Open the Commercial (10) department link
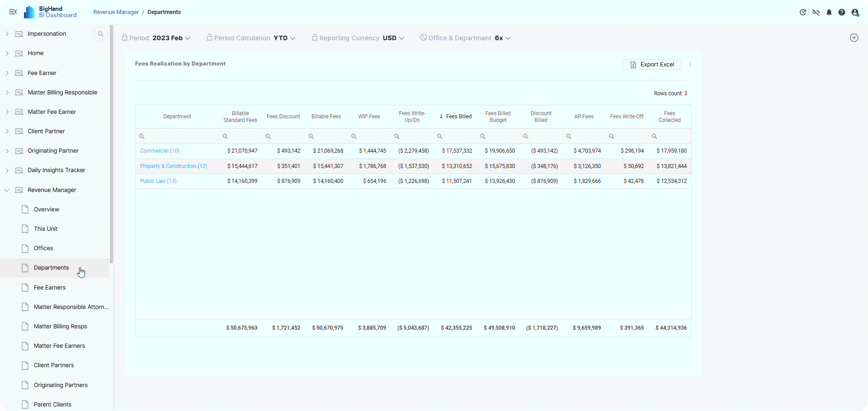The height and width of the screenshot is (411, 868). click(x=160, y=151)
